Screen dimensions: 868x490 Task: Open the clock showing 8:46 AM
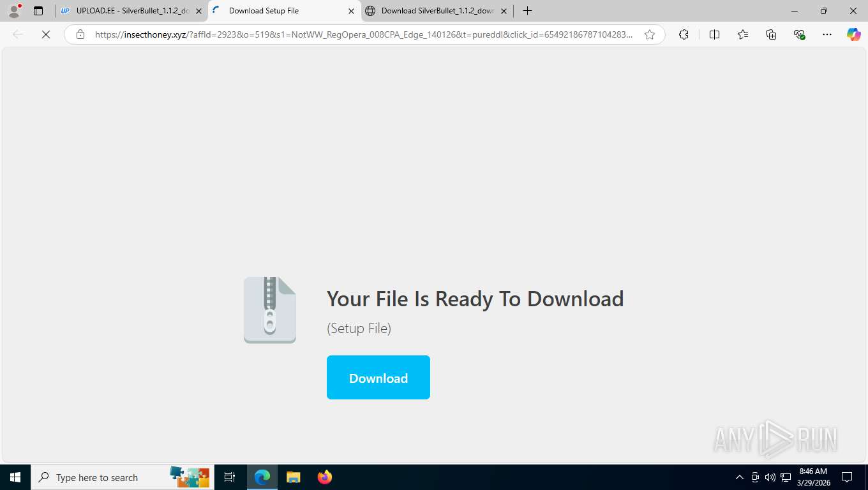813,477
